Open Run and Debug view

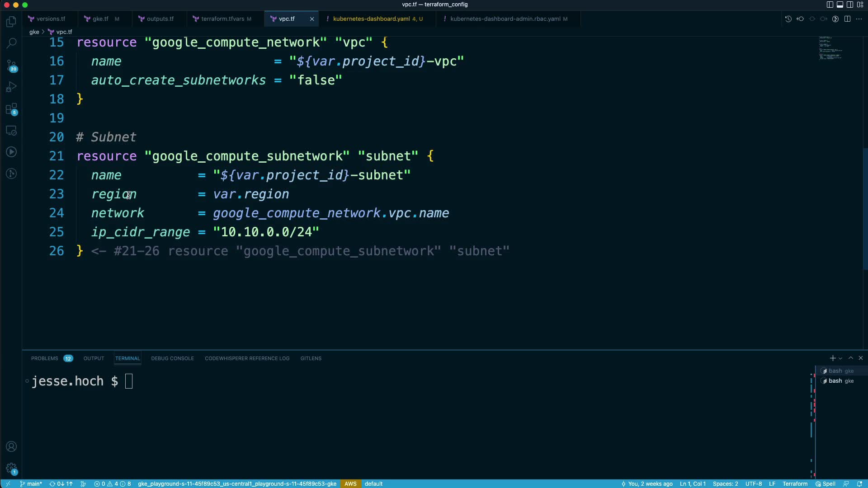[11, 87]
